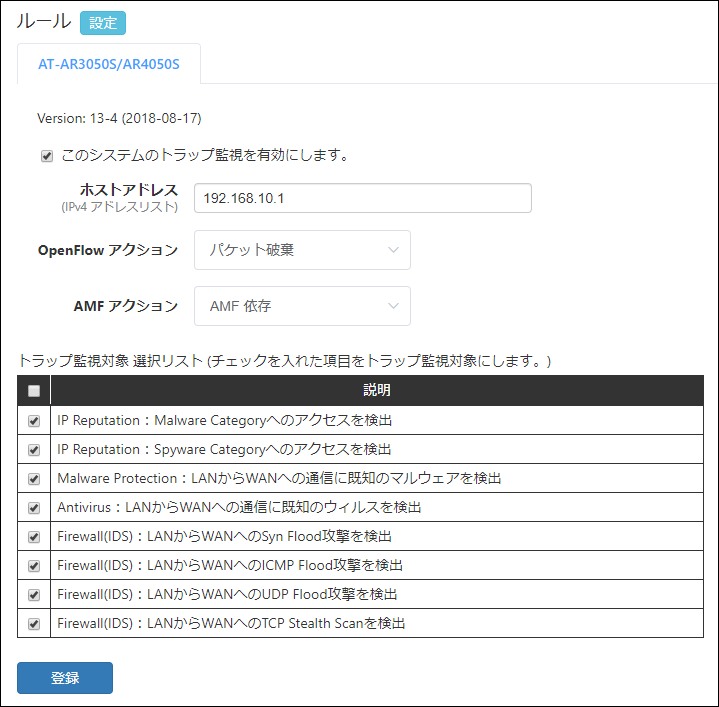This screenshot has height=707, width=719.
Task: Click the ホストアドレス input field
Action: tap(362, 198)
